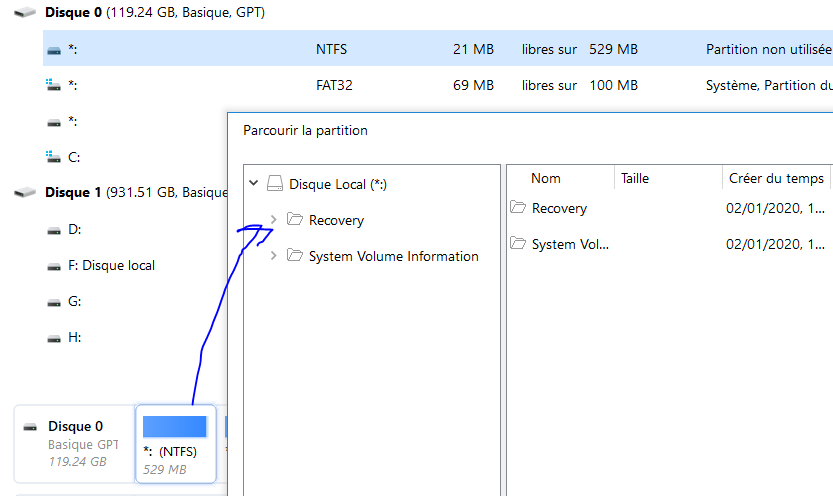Click the Disque 1 drive icon in list
The height and width of the screenshot is (496, 833).
point(24,192)
